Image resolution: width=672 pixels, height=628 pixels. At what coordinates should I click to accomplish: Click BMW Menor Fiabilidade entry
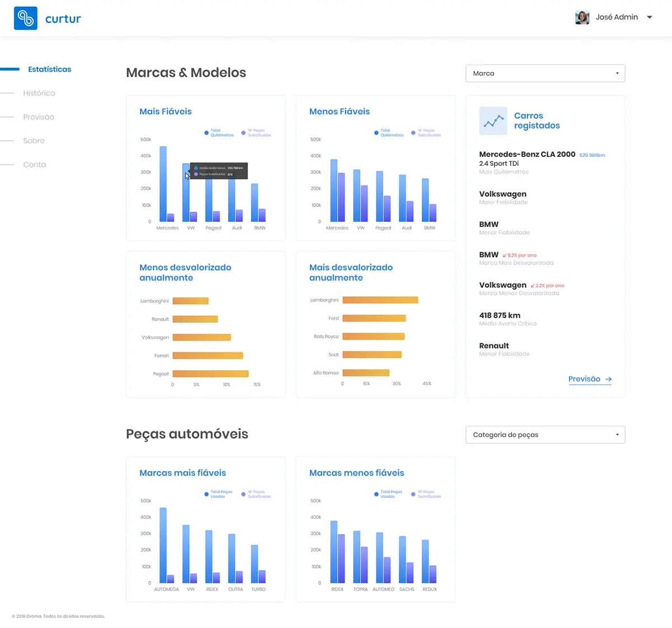[504, 227]
